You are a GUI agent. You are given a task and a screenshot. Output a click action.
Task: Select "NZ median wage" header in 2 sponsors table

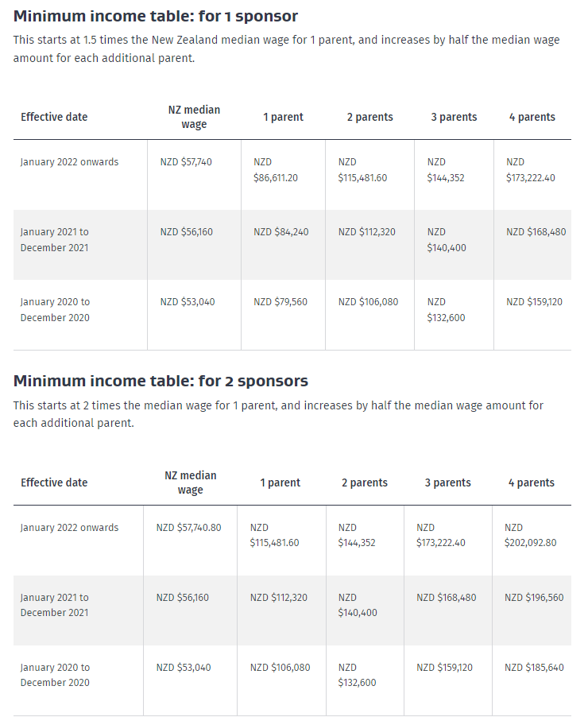pyautogui.click(x=191, y=483)
